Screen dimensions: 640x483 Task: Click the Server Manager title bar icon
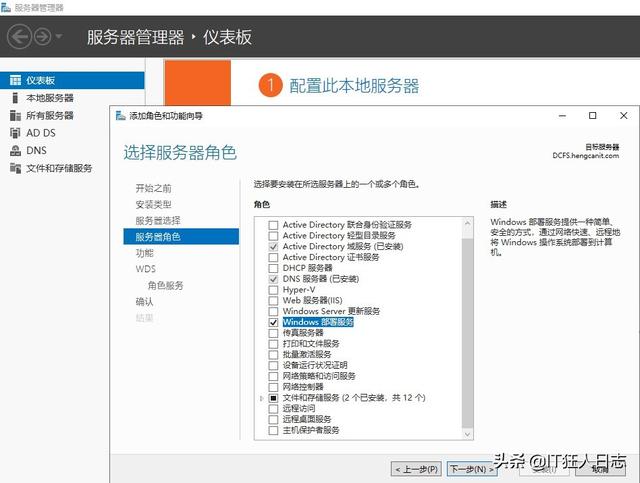click(x=5, y=7)
